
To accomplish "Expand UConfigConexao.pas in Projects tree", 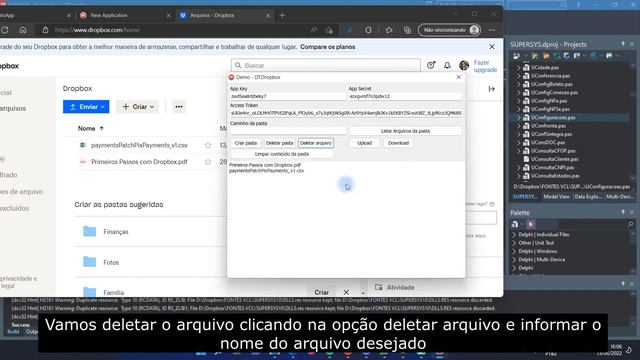I will pyautogui.click(x=519, y=92).
